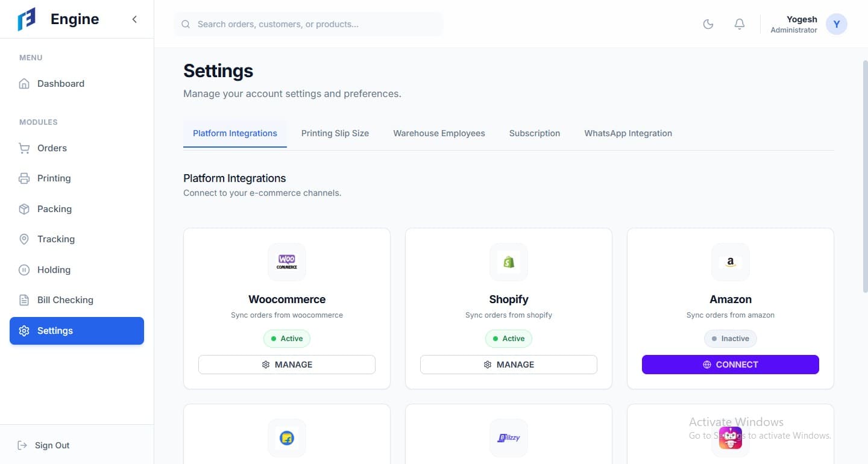This screenshot has width=868, height=464.
Task: Click the Flipkart logo icon
Action: point(287,438)
